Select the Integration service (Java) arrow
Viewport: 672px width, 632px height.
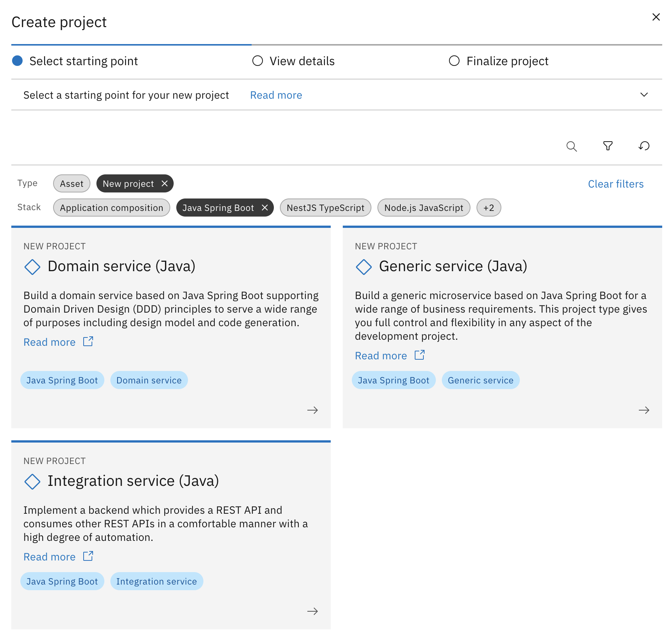coord(313,611)
